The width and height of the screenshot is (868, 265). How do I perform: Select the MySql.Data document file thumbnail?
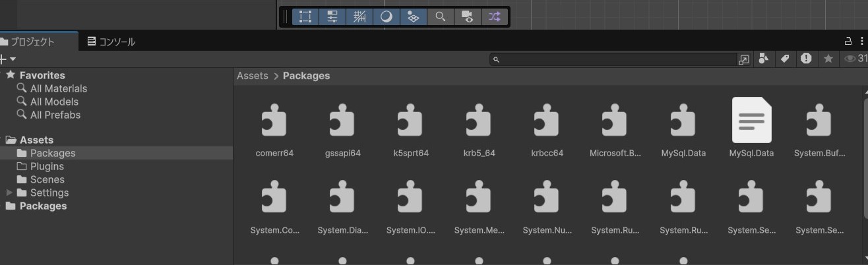751,121
